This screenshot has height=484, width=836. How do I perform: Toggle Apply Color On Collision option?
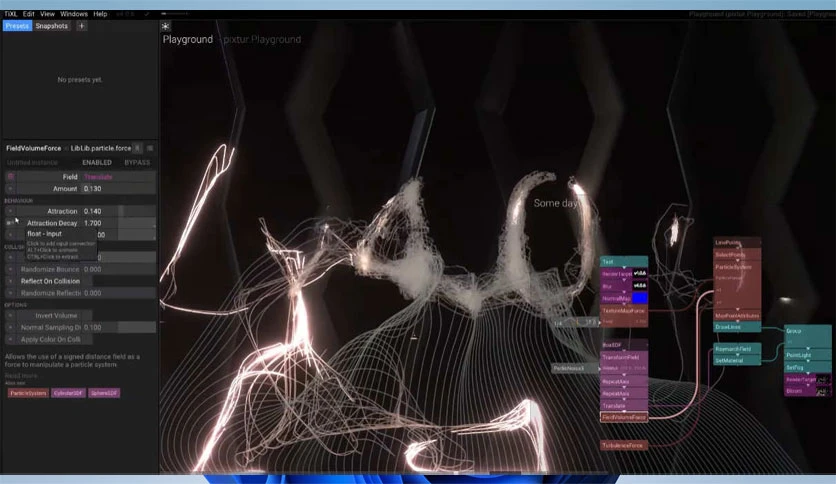(55, 339)
